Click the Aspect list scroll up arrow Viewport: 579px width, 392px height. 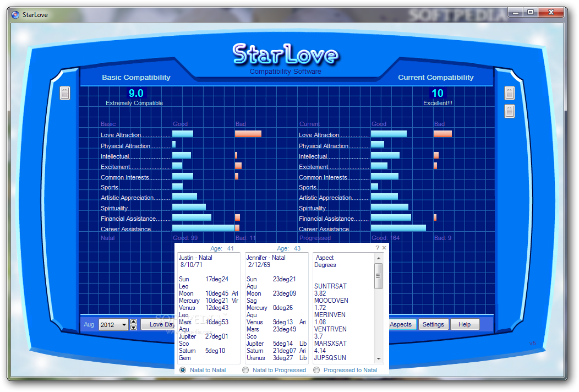[379, 258]
